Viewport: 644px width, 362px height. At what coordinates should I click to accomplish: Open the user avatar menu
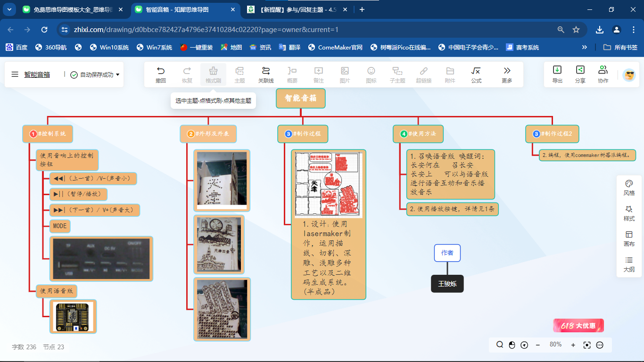click(x=629, y=75)
